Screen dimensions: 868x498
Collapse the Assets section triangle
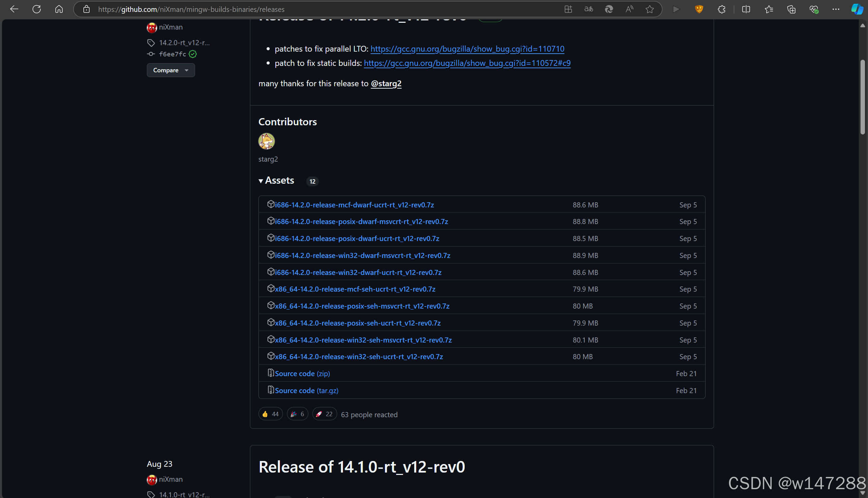261,181
